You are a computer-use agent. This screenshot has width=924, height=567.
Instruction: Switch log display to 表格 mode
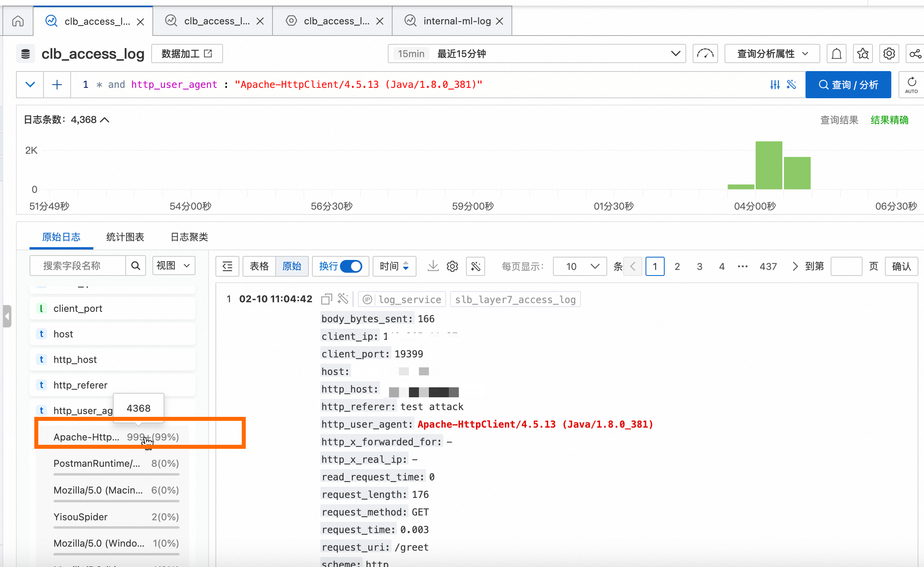(x=259, y=266)
